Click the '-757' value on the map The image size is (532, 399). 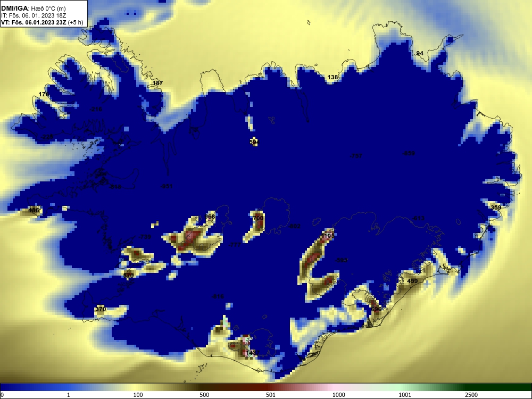click(x=356, y=156)
